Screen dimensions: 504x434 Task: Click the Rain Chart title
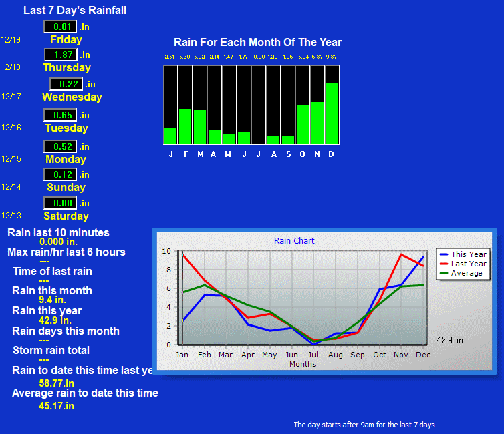click(x=294, y=240)
